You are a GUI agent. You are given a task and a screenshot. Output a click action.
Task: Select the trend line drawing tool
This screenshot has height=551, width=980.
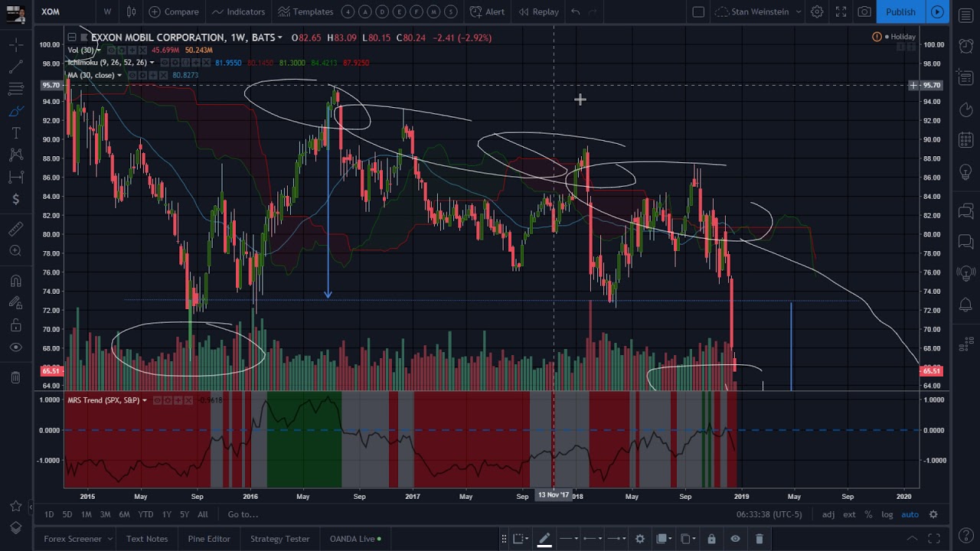[15, 67]
